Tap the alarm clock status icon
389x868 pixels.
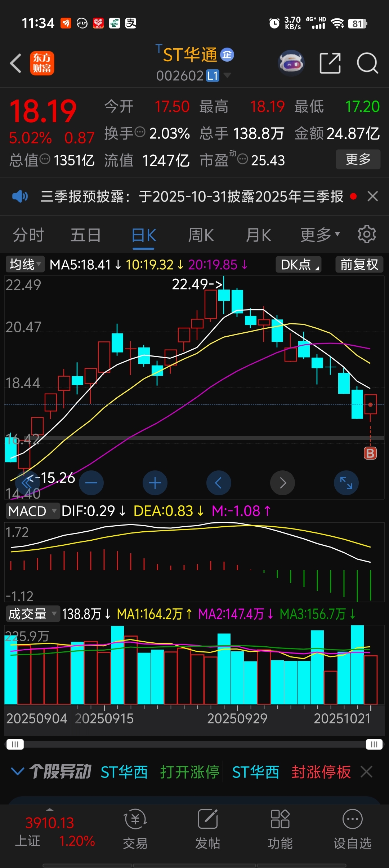pos(274,23)
